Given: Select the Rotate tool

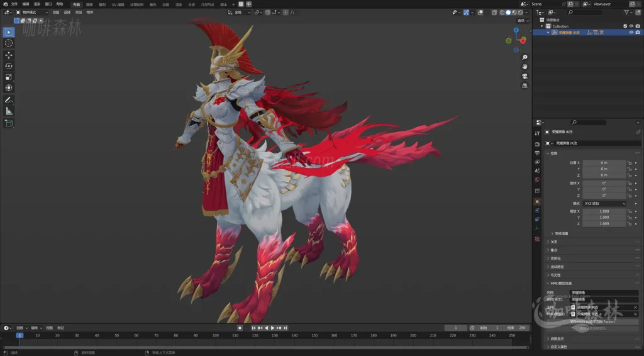Looking at the screenshot, I should 9,66.
